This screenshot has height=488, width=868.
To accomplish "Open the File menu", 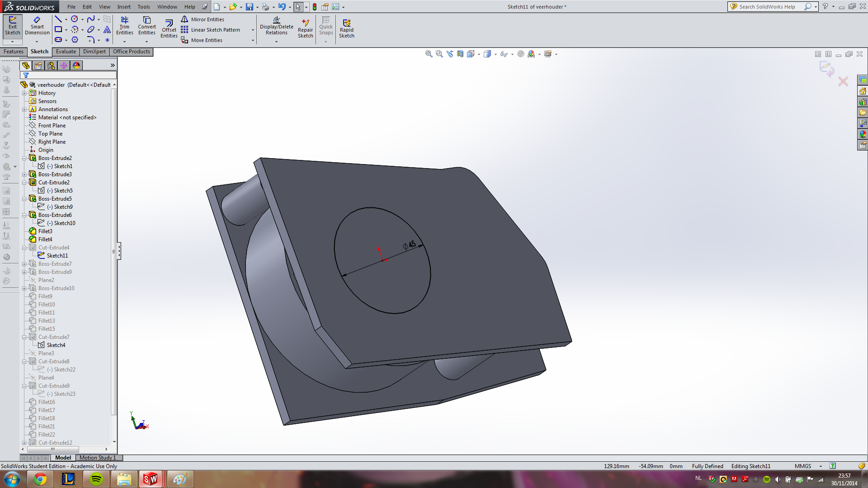I will pos(71,7).
